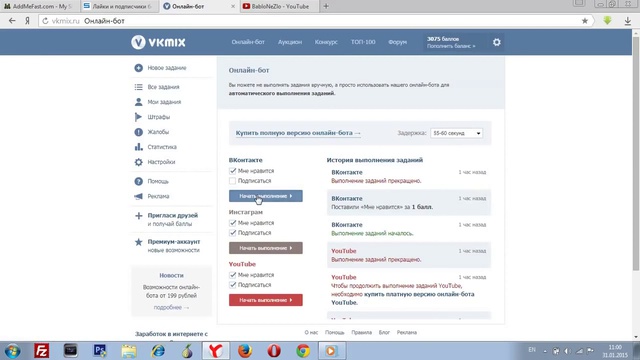Open a new browser tab
The width and height of the screenshot is (640, 360).
[326, 6]
